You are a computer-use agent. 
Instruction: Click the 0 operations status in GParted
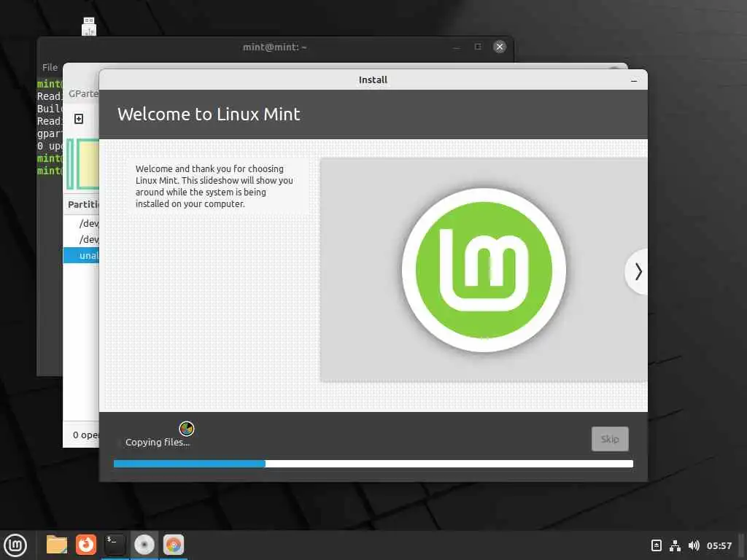[x=86, y=435]
